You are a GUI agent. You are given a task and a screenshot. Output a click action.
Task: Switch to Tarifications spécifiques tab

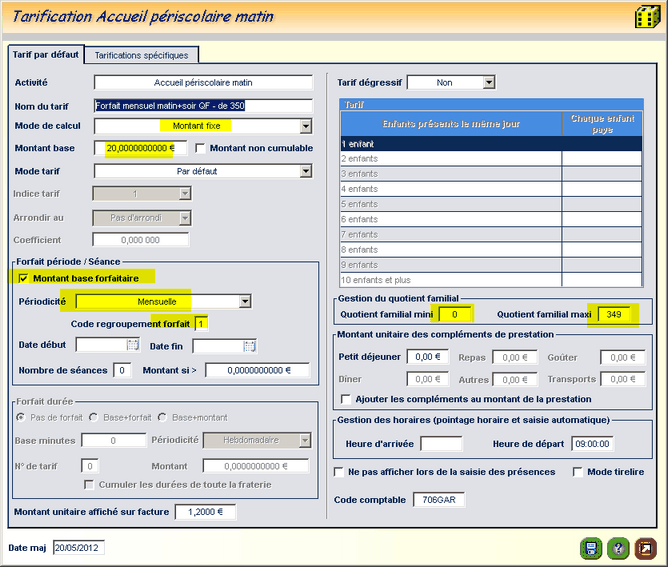(142, 55)
